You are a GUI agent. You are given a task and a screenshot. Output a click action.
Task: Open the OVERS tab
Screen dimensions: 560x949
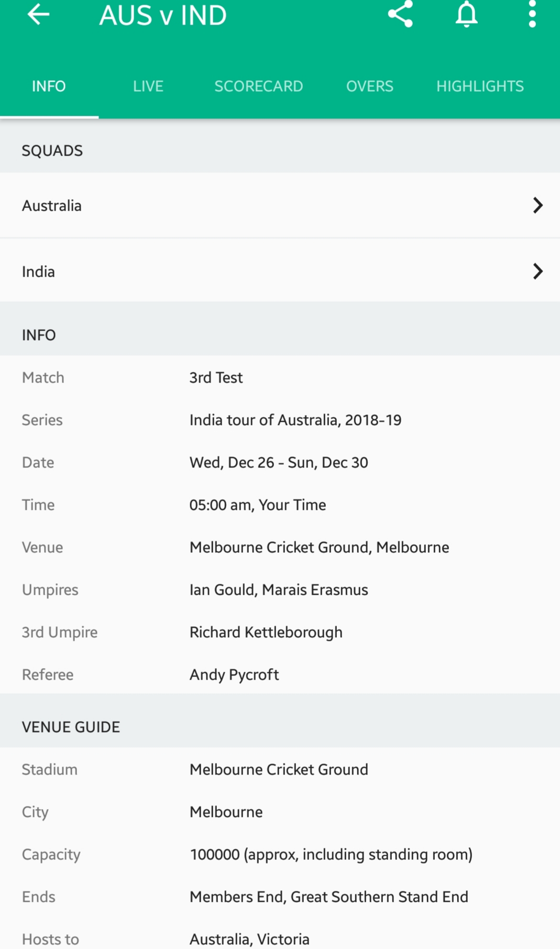tap(370, 86)
